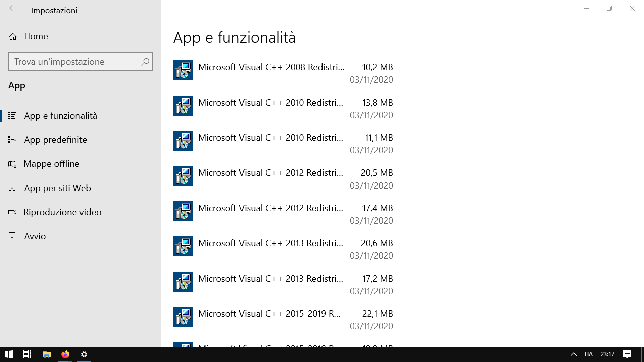
Task: Click the '17,2 MB' size value
Action: coord(377,279)
